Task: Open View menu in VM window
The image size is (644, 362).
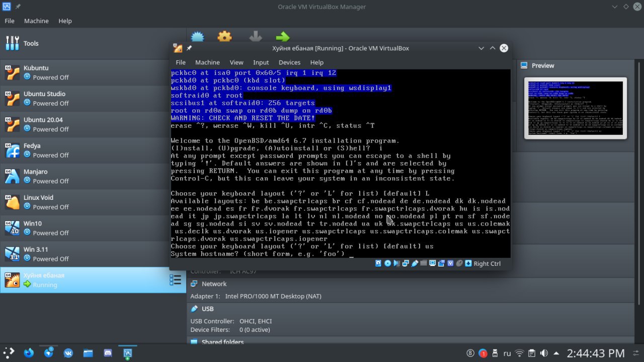Action: [236, 62]
